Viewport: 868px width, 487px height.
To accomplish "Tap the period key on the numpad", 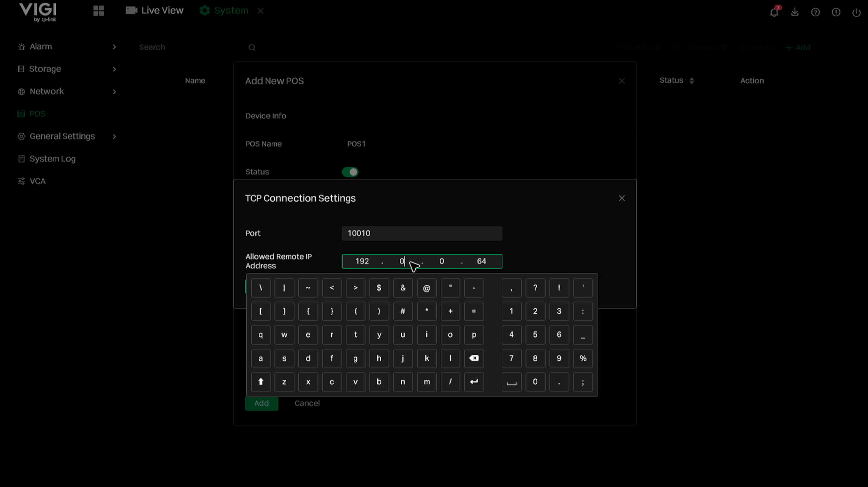I will [x=559, y=382].
